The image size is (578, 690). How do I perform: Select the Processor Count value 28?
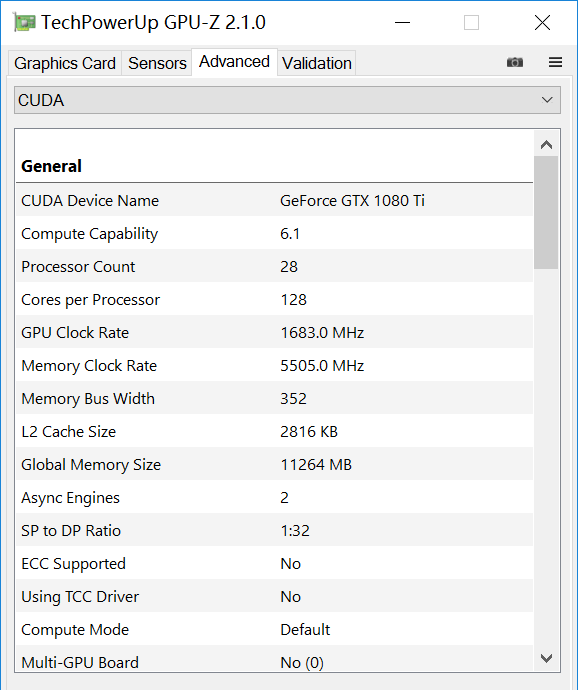tap(289, 267)
